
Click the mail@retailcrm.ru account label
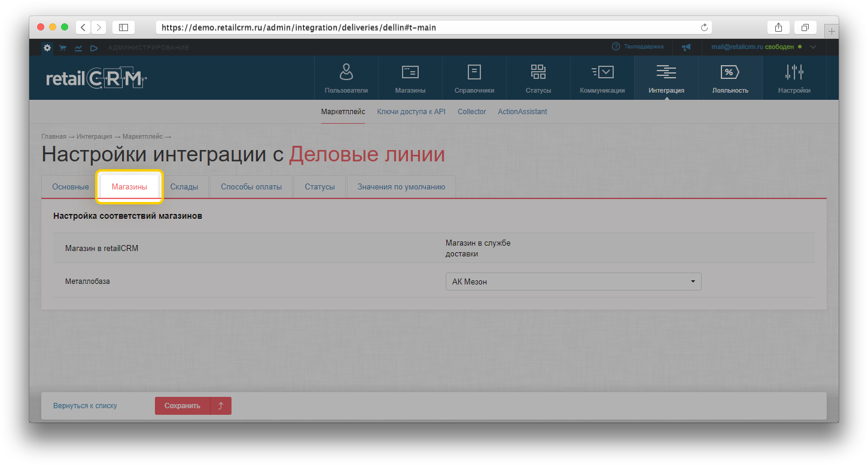coord(737,47)
